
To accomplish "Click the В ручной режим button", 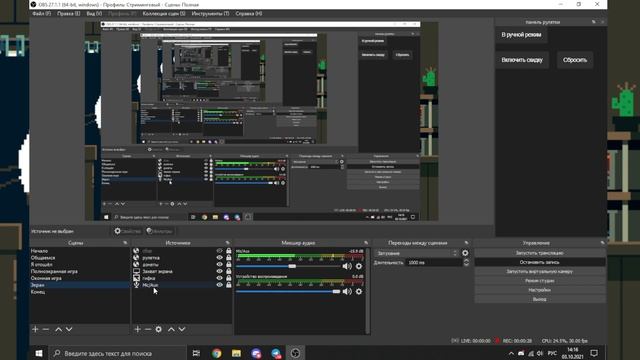I will click(x=521, y=35).
